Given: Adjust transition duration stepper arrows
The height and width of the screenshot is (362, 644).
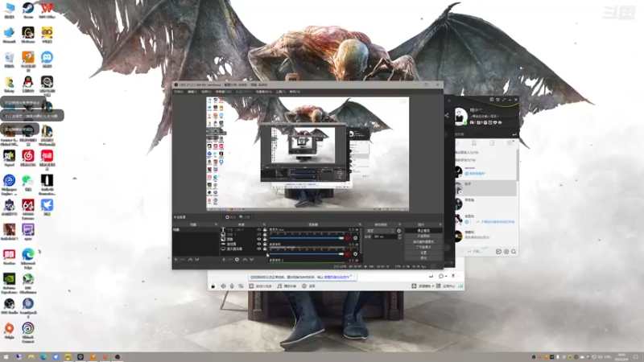Looking at the screenshot, I should [400, 236].
